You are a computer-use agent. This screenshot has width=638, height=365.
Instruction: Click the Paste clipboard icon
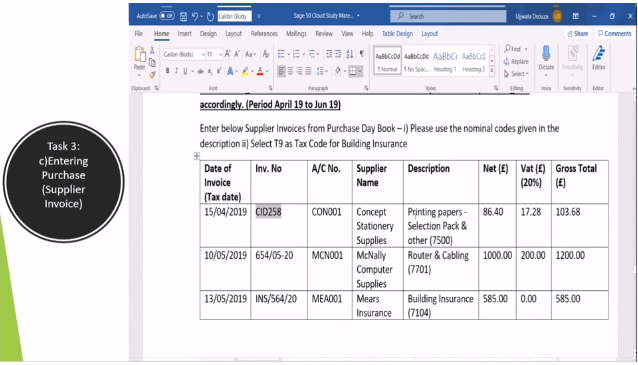pyautogui.click(x=140, y=55)
